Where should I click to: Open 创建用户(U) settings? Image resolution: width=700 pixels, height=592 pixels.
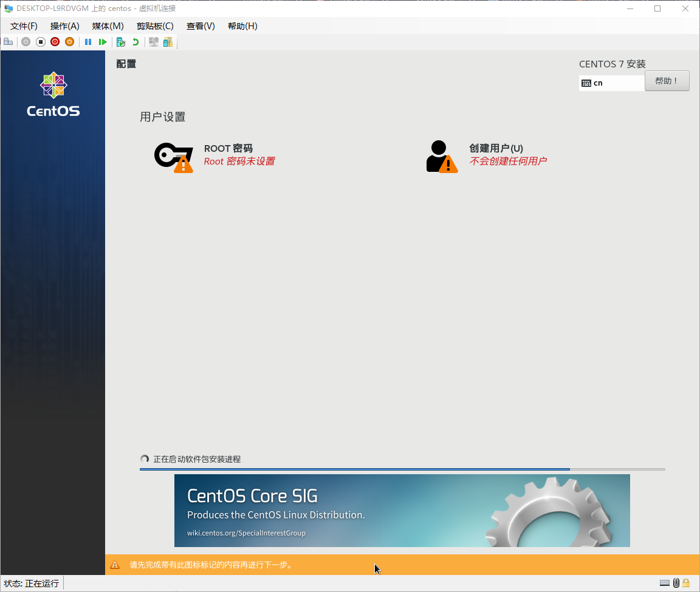click(496, 148)
